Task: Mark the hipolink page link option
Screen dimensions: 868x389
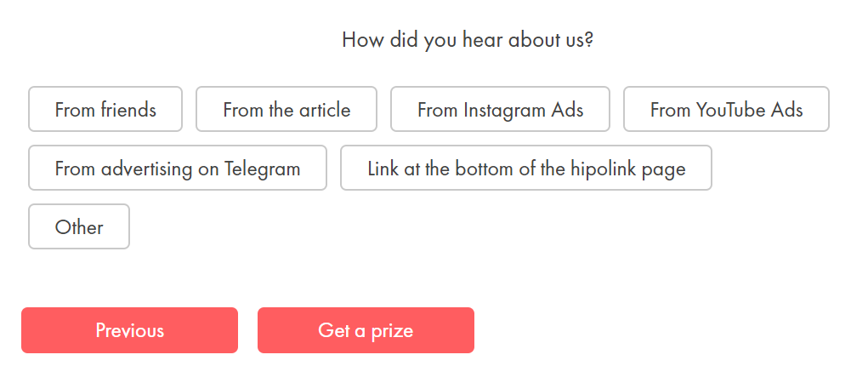Action: 526,168
